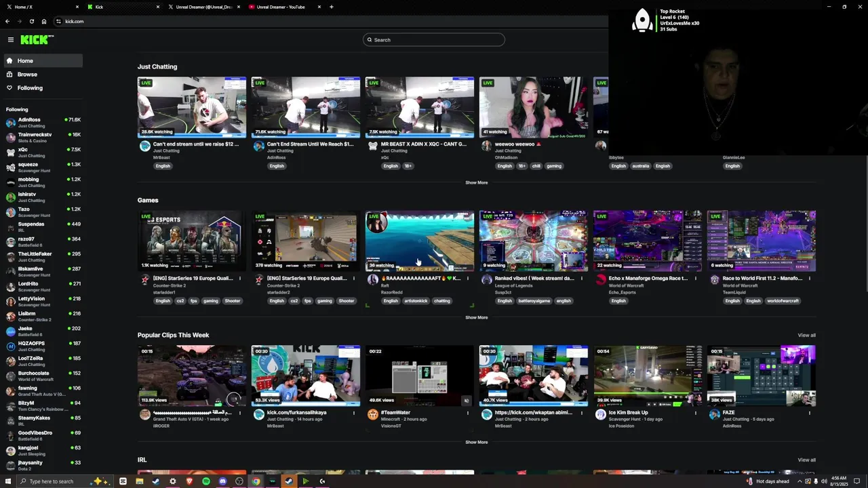
Task: Click 'artistonkick' tag on Raft stream
Action: pyautogui.click(x=416, y=301)
